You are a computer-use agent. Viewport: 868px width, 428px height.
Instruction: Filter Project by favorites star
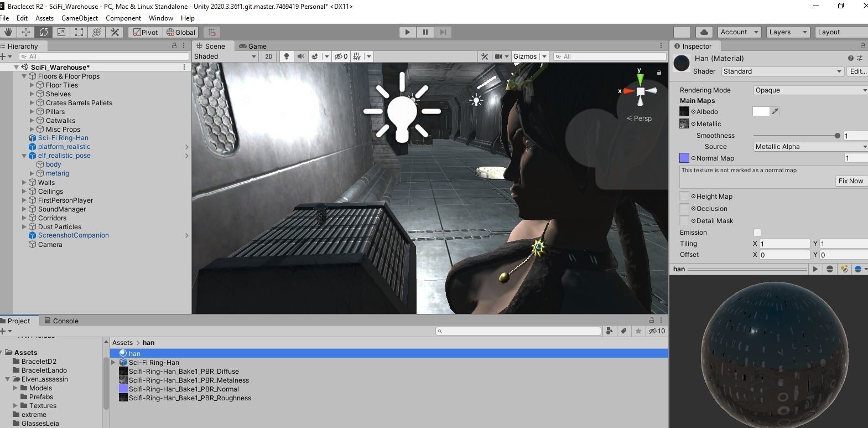[x=638, y=331]
